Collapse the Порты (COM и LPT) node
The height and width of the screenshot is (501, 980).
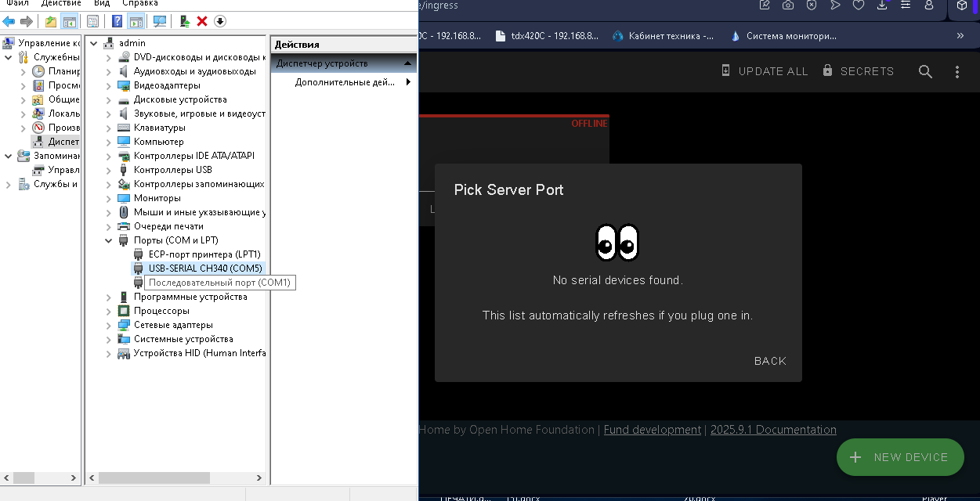pyautogui.click(x=109, y=240)
